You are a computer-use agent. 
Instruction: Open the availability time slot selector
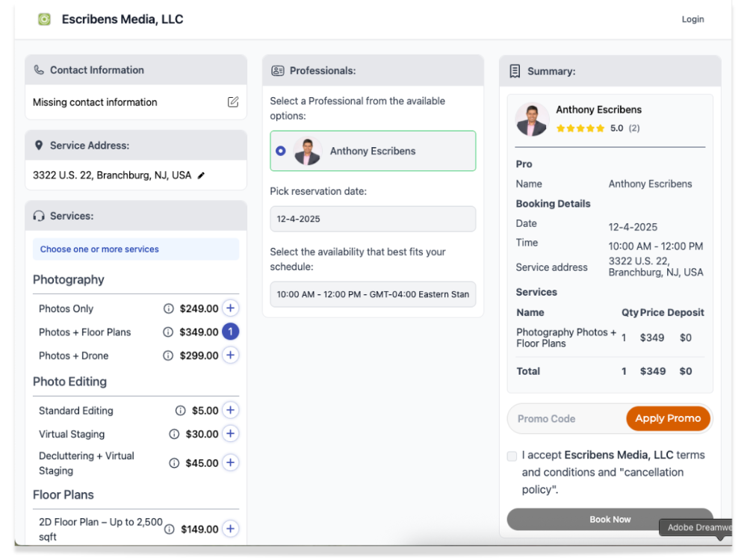[x=373, y=294]
